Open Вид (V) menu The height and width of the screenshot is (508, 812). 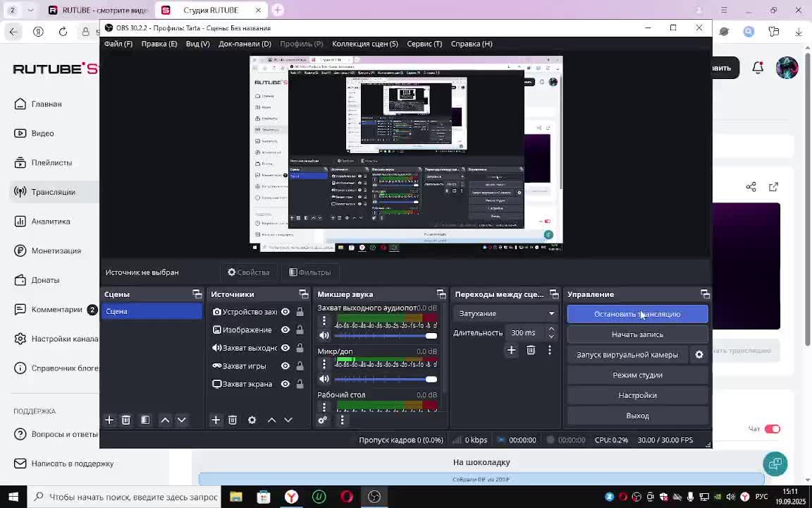(198, 44)
